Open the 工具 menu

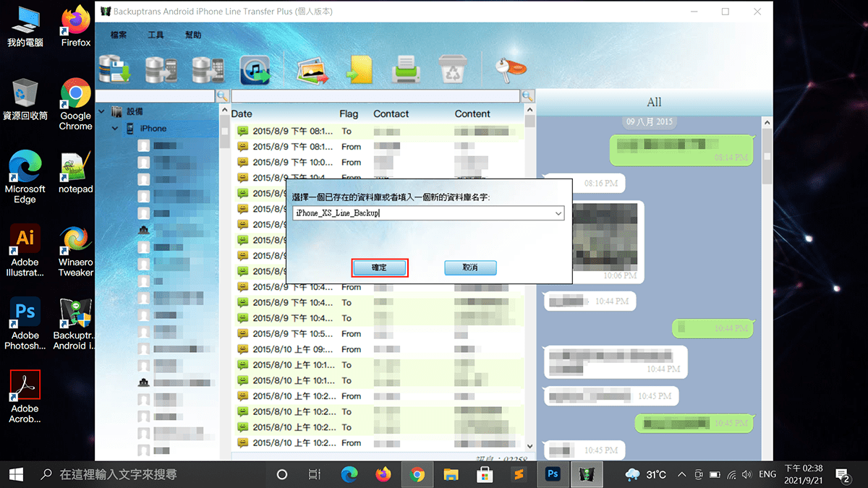click(x=156, y=35)
